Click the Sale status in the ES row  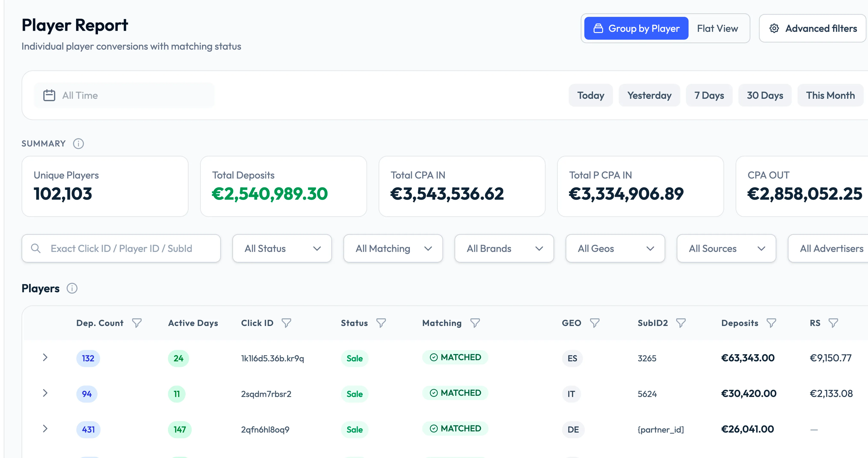(355, 358)
